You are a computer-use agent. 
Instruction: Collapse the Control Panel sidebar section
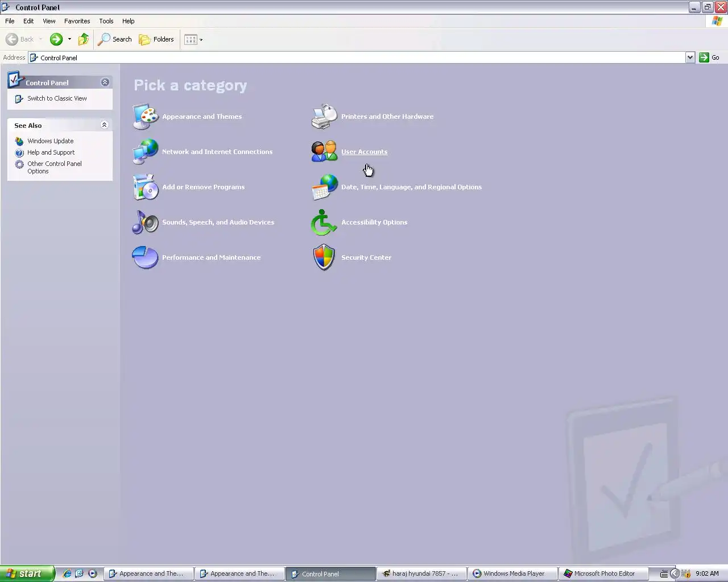tap(105, 82)
